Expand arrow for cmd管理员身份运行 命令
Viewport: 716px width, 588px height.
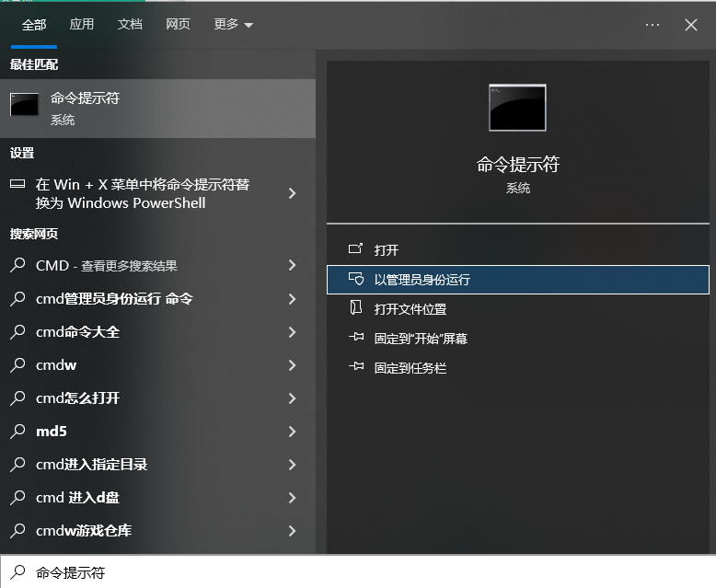293,299
